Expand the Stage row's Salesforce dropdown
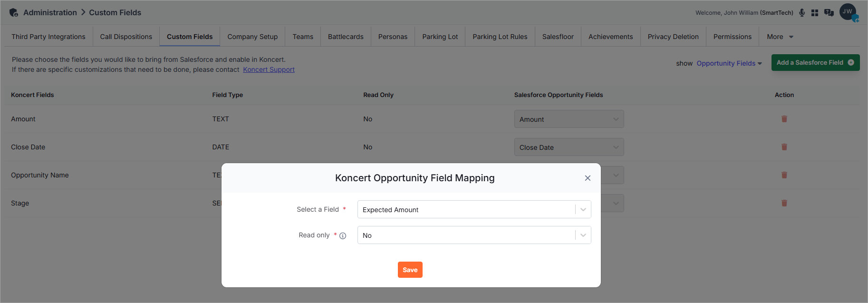The image size is (868, 303). click(613, 203)
